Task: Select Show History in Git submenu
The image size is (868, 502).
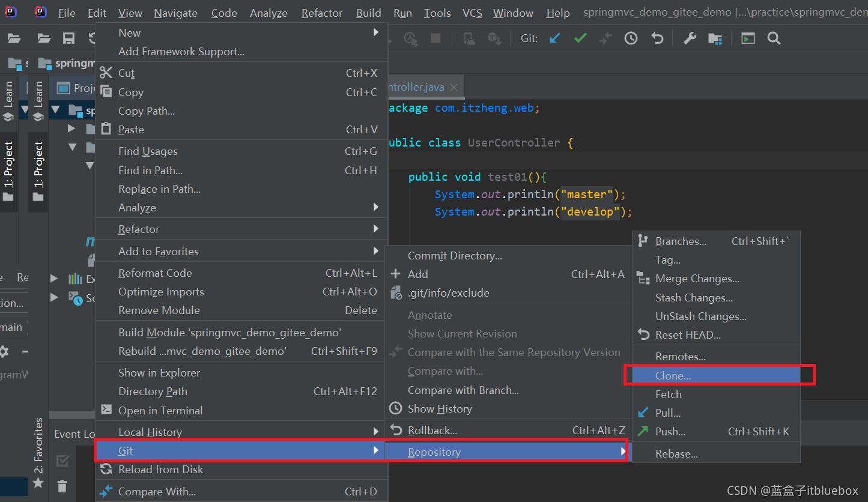Action: point(508,409)
